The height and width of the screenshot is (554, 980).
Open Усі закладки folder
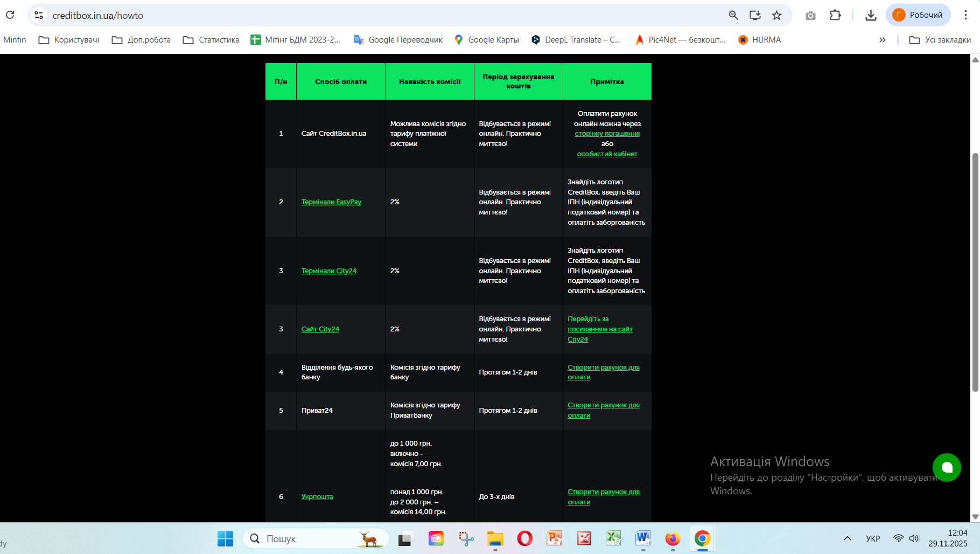click(940, 40)
